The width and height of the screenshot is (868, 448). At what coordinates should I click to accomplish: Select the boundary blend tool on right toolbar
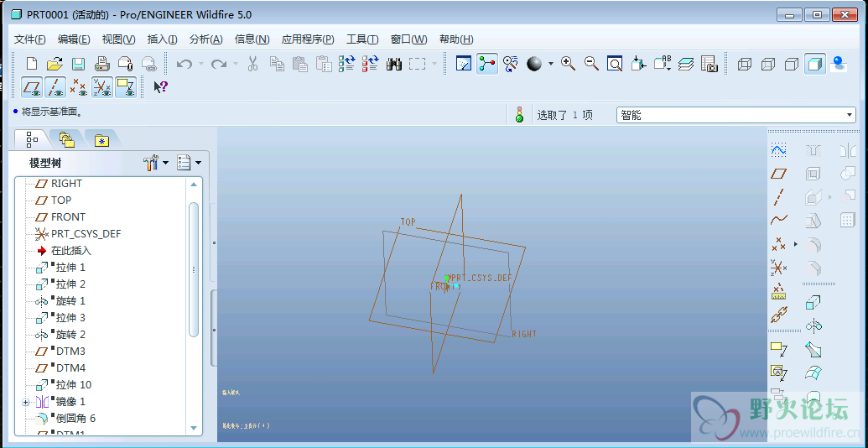(x=813, y=372)
